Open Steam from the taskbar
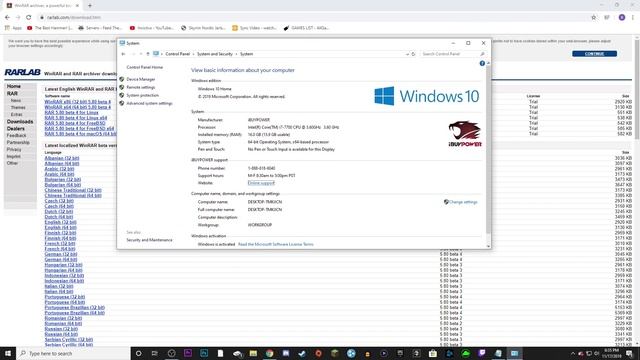 302,353
